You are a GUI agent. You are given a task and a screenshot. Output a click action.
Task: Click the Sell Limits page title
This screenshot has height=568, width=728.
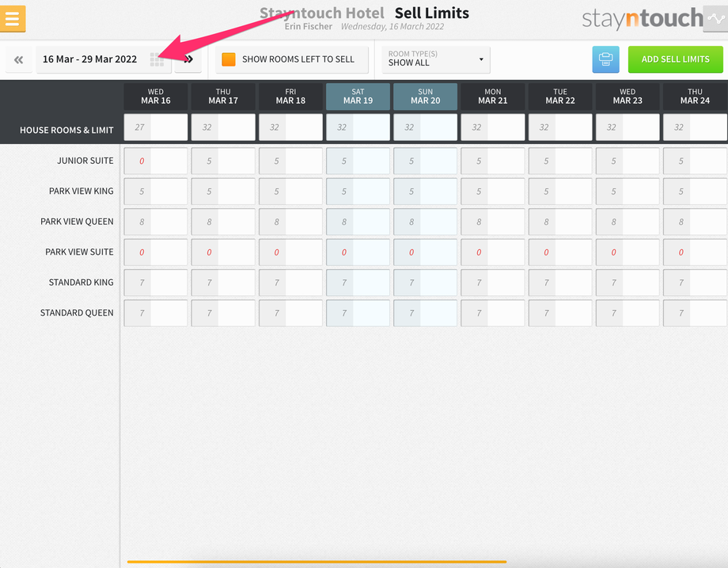(432, 13)
